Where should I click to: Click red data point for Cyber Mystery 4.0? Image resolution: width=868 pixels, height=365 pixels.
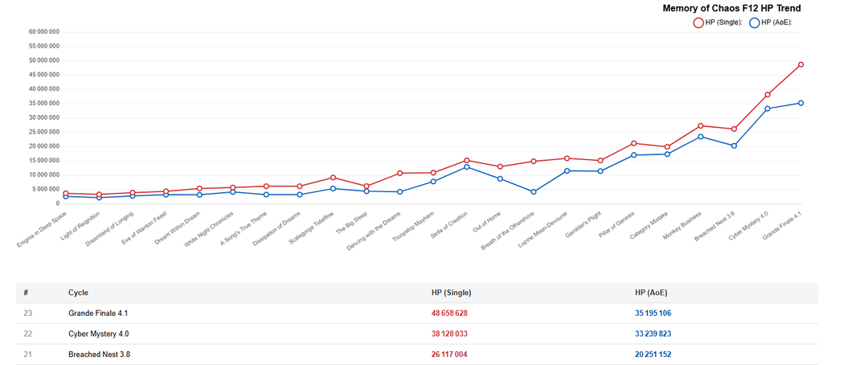(x=768, y=95)
